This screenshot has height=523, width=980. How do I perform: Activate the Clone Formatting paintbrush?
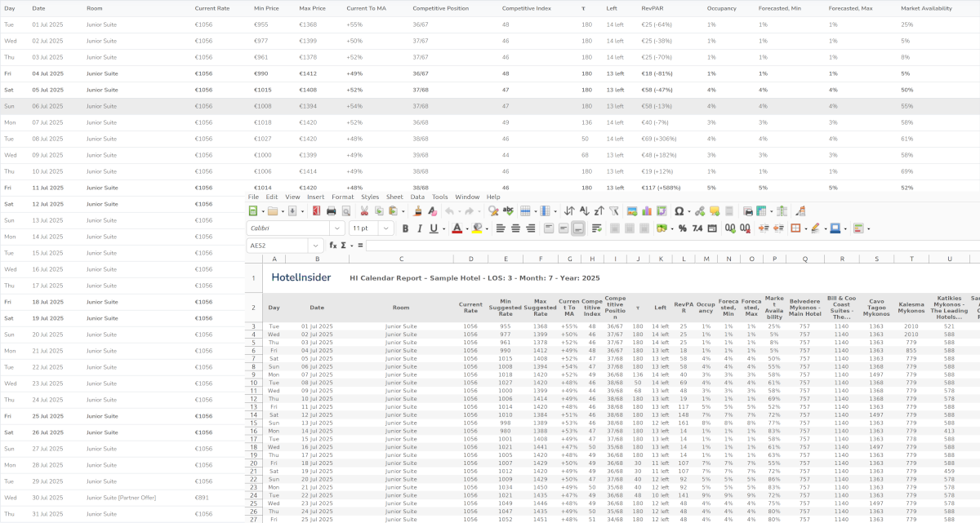tap(418, 211)
